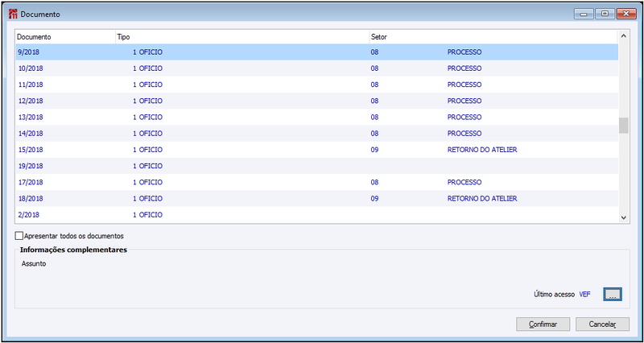Select document 12/2018 row
The width and height of the screenshot is (644, 343).
tap(316, 101)
